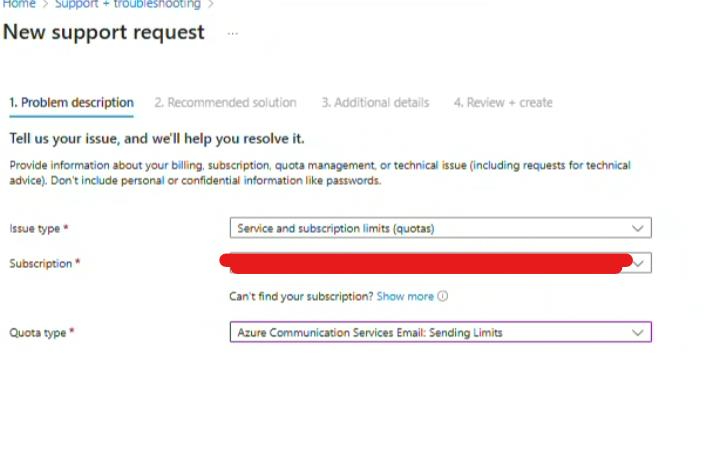Open the Quota type dropdown
Image resolution: width=715 pixels, height=453 pixels.
pyautogui.click(x=440, y=332)
